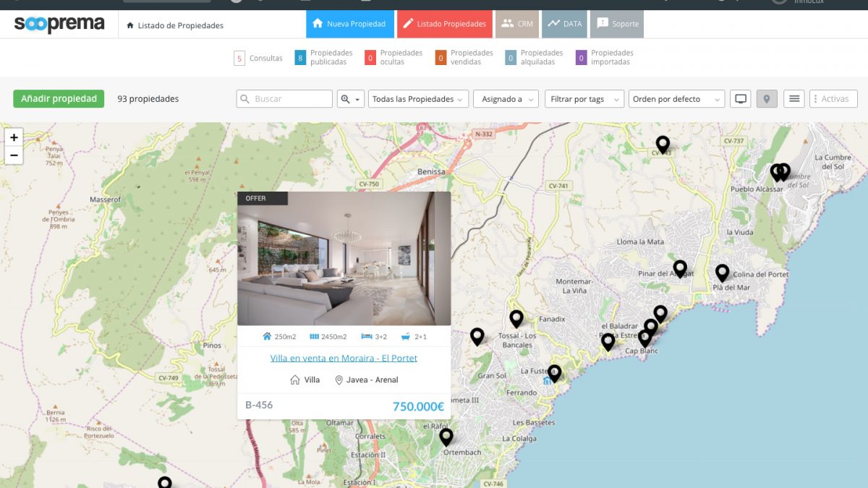Switch to screen card view icon

pyautogui.click(x=740, y=99)
